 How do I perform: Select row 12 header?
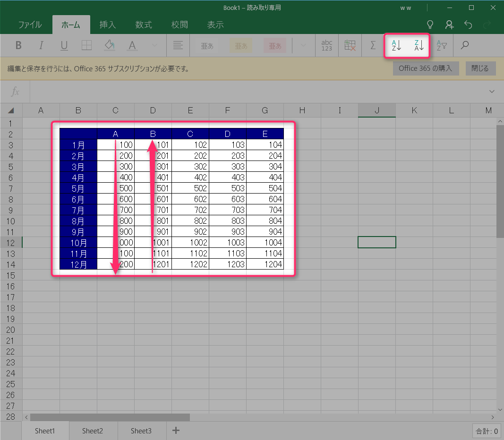[11, 243]
